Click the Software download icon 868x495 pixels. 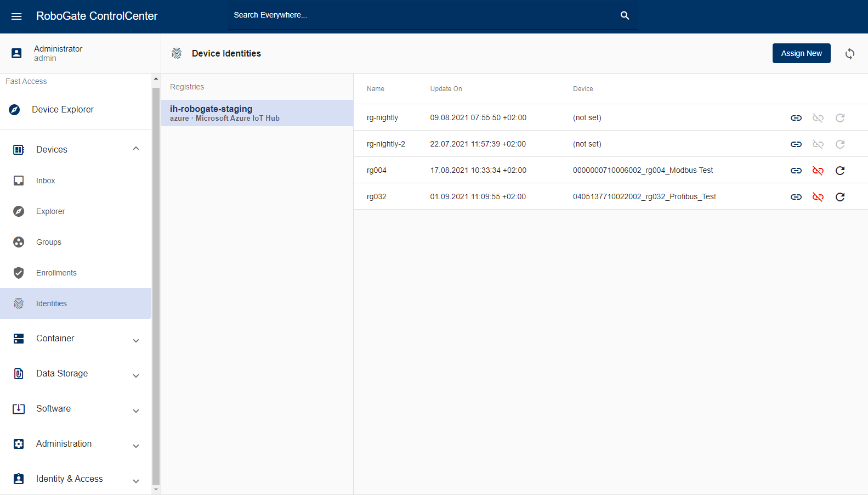pos(19,409)
